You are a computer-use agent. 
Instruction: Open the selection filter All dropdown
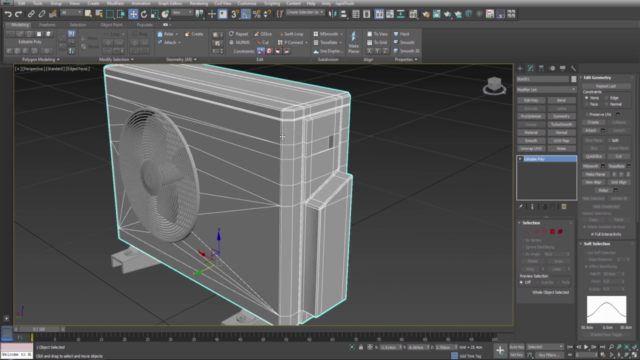[71, 13]
